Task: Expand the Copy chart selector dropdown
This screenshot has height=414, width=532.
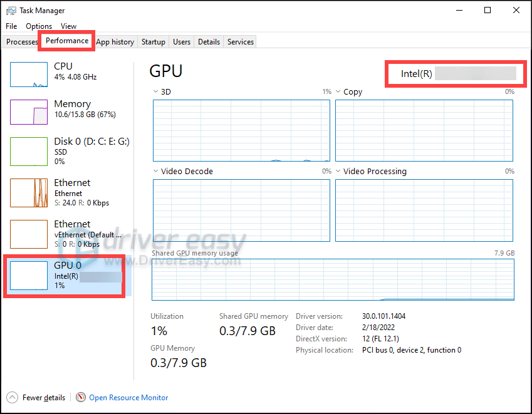Action: pyautogui.click(x=337, y=91)
